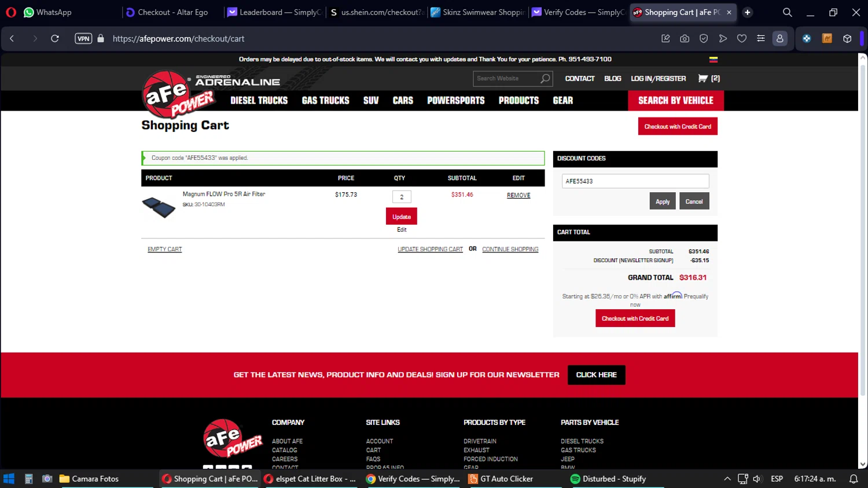This screenshot has width=868, height=488.
Task: Open the PRODUCTS menu
Action: [518, 101]
